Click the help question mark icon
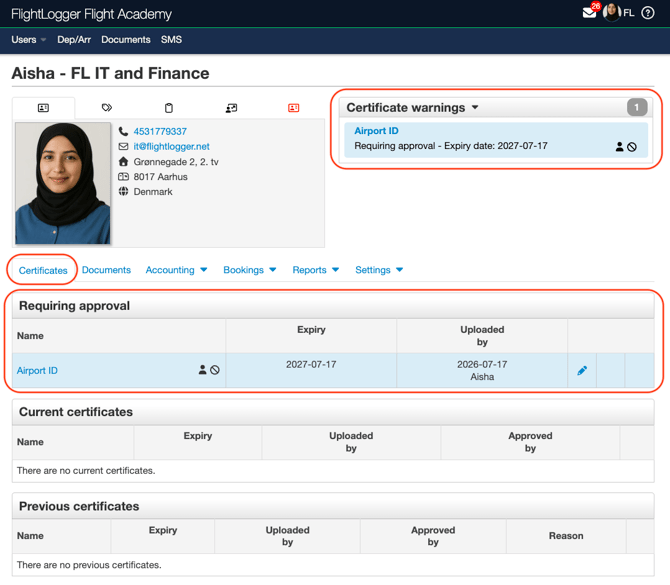The width and height of the screenshot is (670, 585). click(648, 13)
